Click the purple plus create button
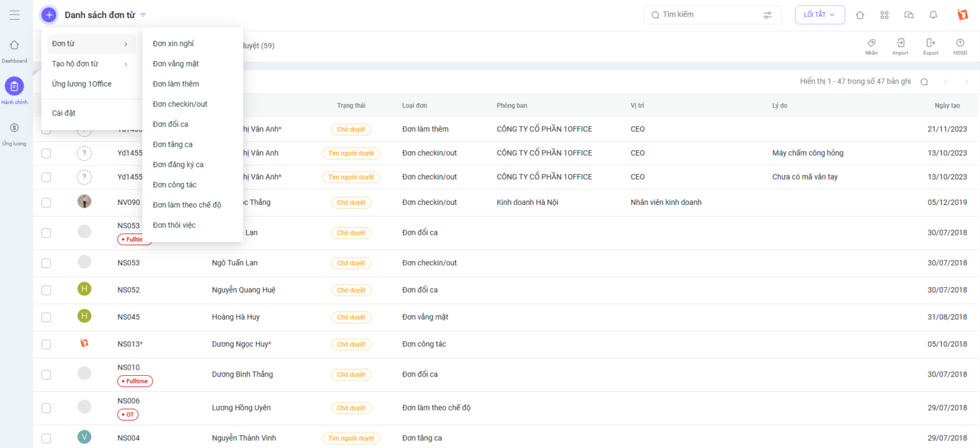The image size is (980, 448). point(49,15)
